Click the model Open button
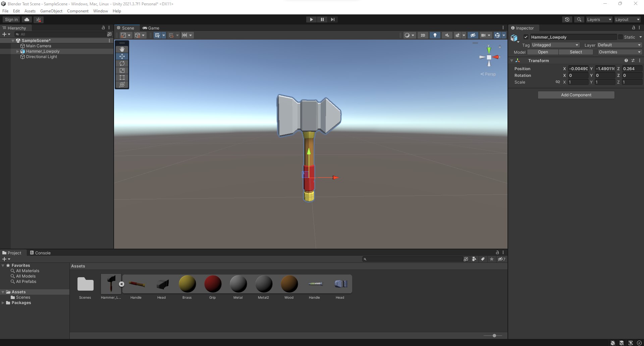Screen dimensions: 644x346 click(543, 52)
